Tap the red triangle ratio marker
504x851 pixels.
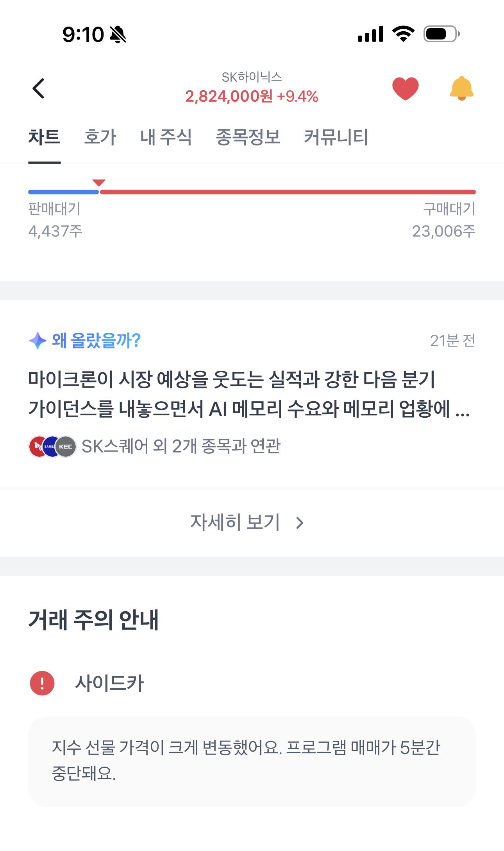click(99, 183)
